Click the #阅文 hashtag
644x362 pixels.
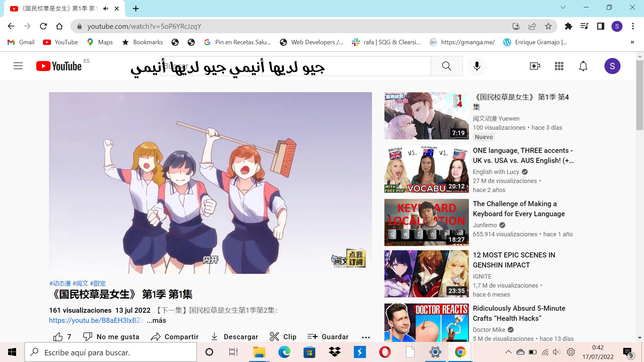click(x=80, y=284)
